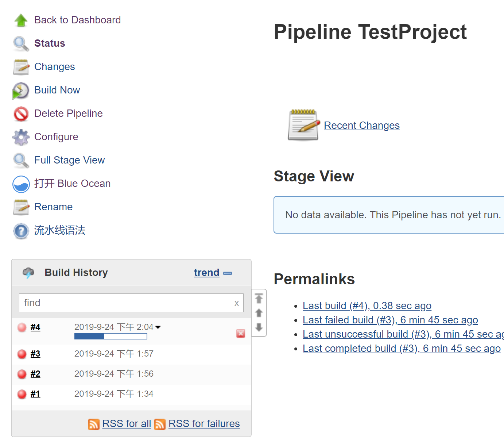Open the Last failed build permalink
Viewport: 504px width, 442px height.
click(x=390, y=320)
